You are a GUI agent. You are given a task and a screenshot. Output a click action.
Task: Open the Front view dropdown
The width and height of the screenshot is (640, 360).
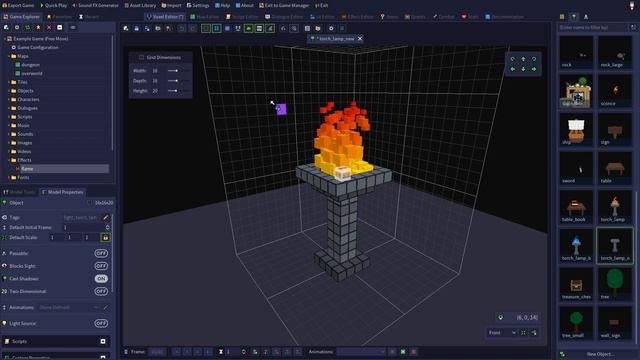coord(502,333)
